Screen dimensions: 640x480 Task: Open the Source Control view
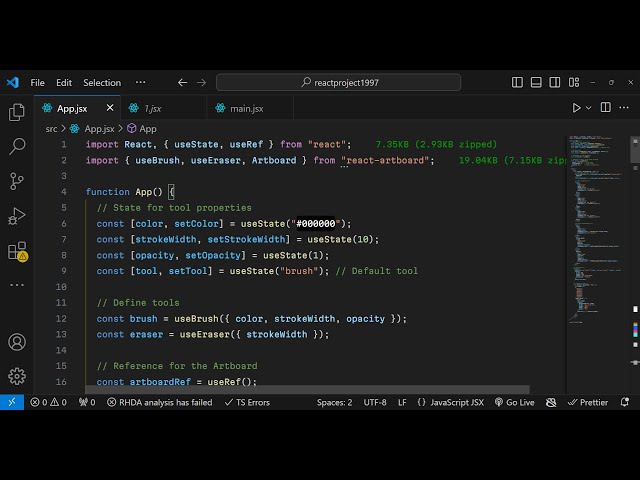point(17,181)
